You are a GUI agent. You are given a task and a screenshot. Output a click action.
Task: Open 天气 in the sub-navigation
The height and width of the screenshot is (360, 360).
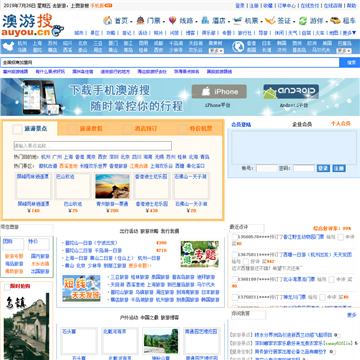tap(293, 33)
